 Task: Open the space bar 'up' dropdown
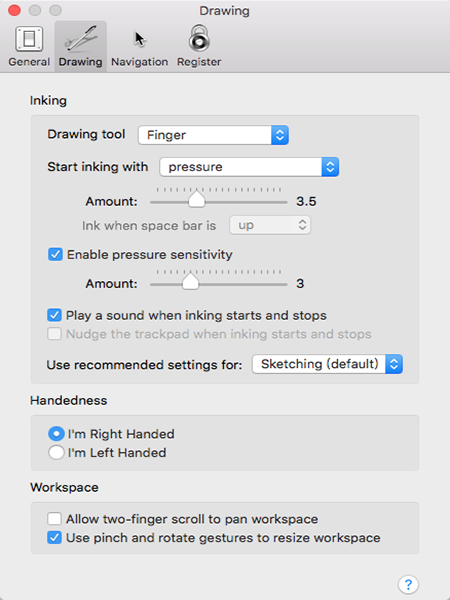tap(270, 225)
